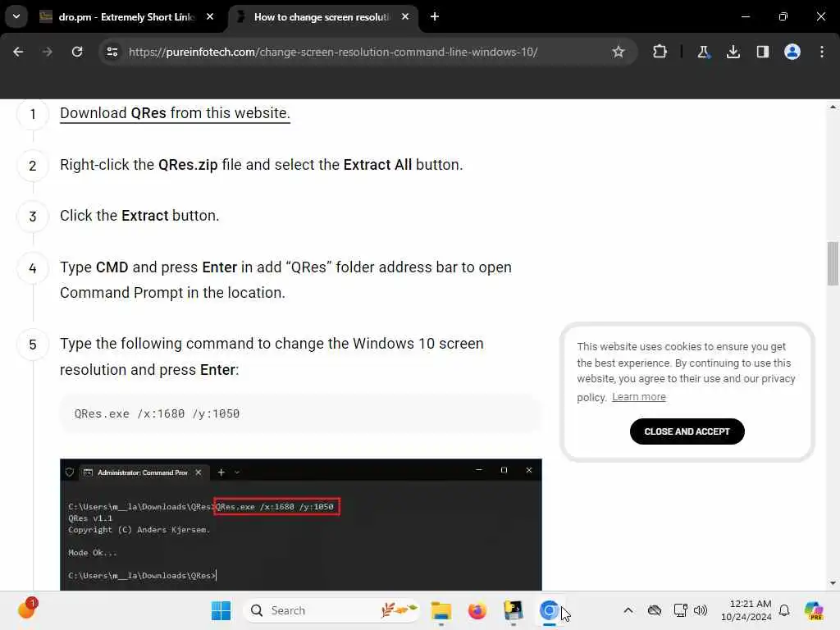840x630 pixels.
Task: Close the How to change screen resolution tab
Action: tap(405, 17)
